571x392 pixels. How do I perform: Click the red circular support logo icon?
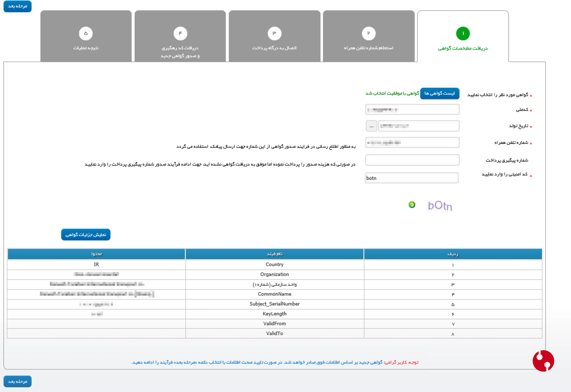[543, 361]
